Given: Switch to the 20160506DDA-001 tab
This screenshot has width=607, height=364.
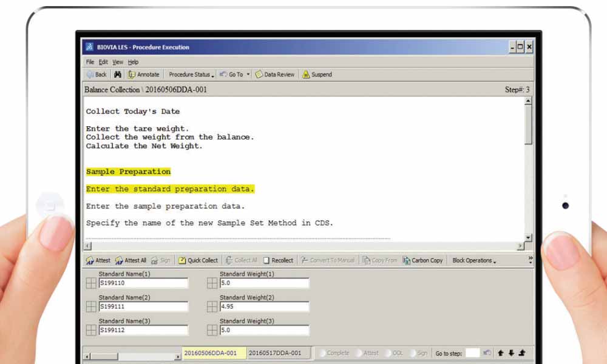Looking at the screenshot, I should coord(214,353).
